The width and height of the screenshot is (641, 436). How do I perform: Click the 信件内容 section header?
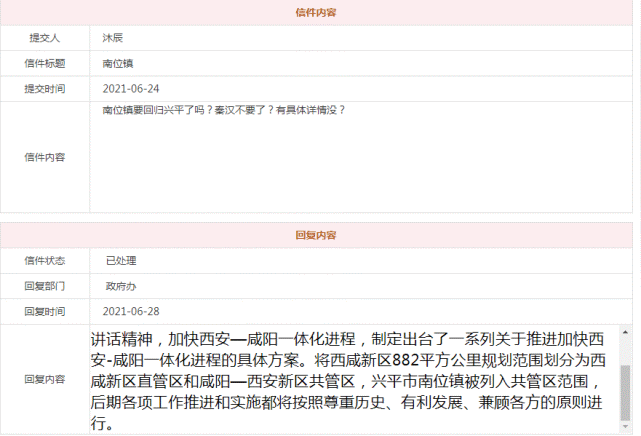(316, 13)
